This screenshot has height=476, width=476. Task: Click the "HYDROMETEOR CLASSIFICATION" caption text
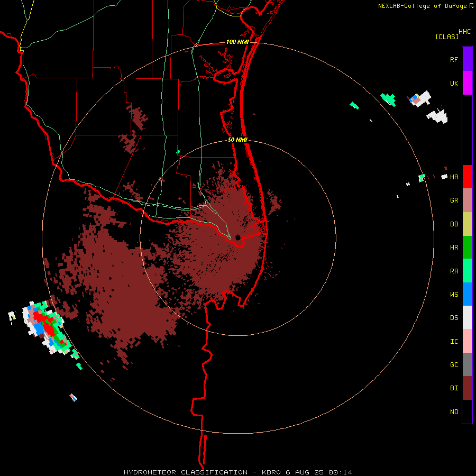186,472
